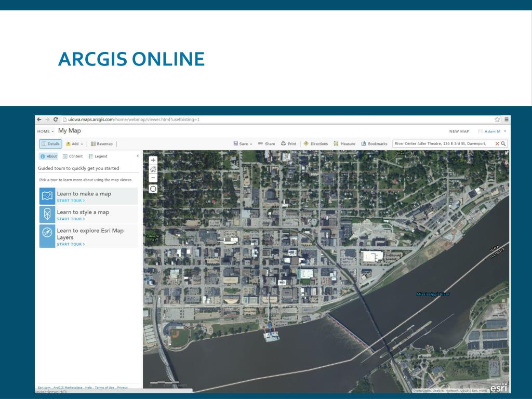Click 'Guided tours to quickly get you started' text
Screen dimensions: 532x399
[x=78, y=168]
